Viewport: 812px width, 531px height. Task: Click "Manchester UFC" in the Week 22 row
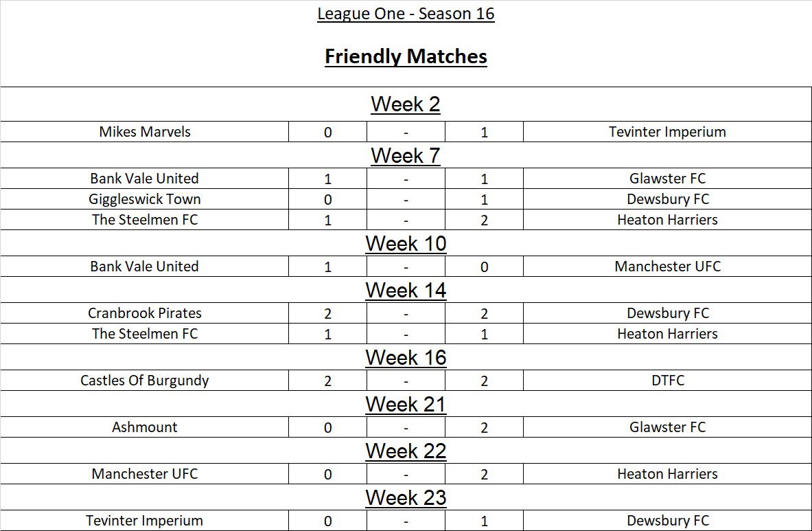pyautogui.click(x=145, y=474)
